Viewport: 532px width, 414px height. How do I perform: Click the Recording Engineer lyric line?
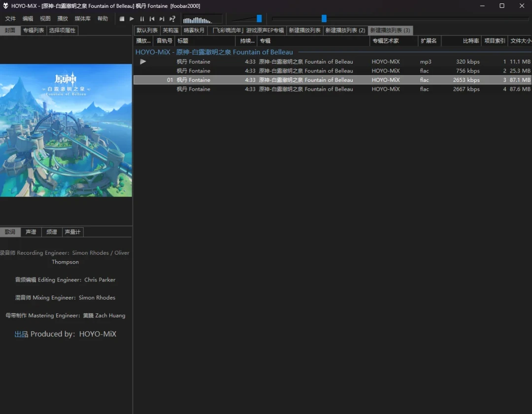point(65,258)
